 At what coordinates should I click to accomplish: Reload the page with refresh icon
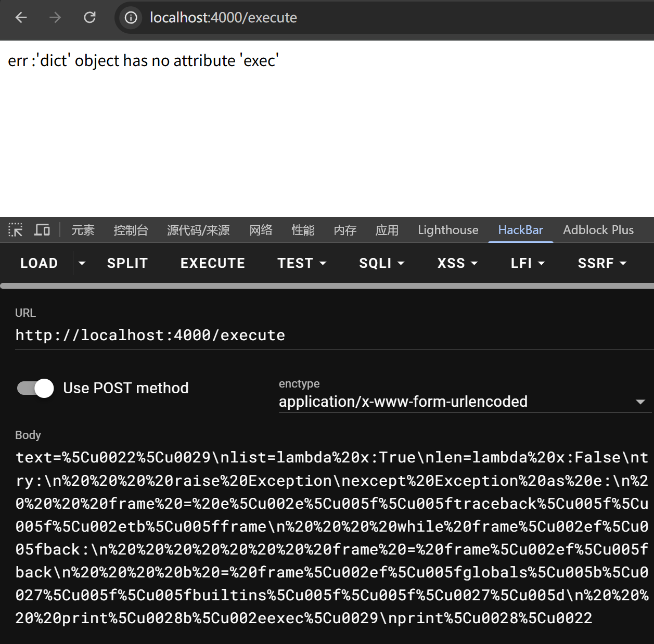pyautogui.click(x=89, y=18)
